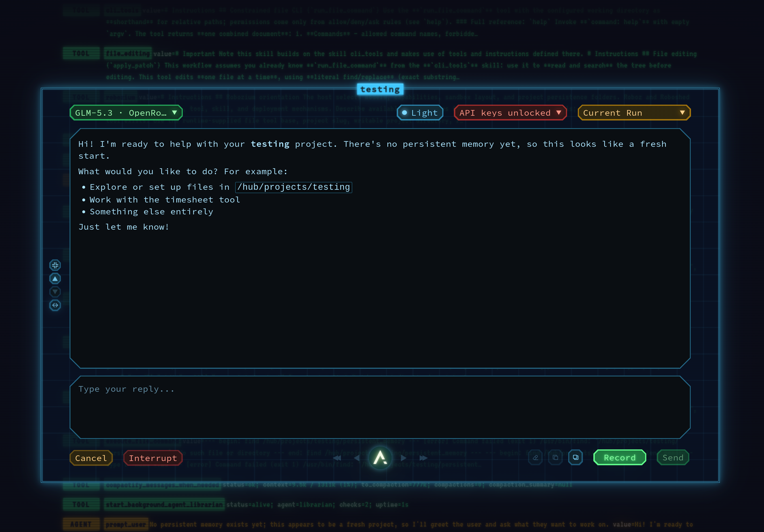This screenshot has height=532, width=764.
Task: Click the glowing round A logo button
Action: (x=380, y=458)
